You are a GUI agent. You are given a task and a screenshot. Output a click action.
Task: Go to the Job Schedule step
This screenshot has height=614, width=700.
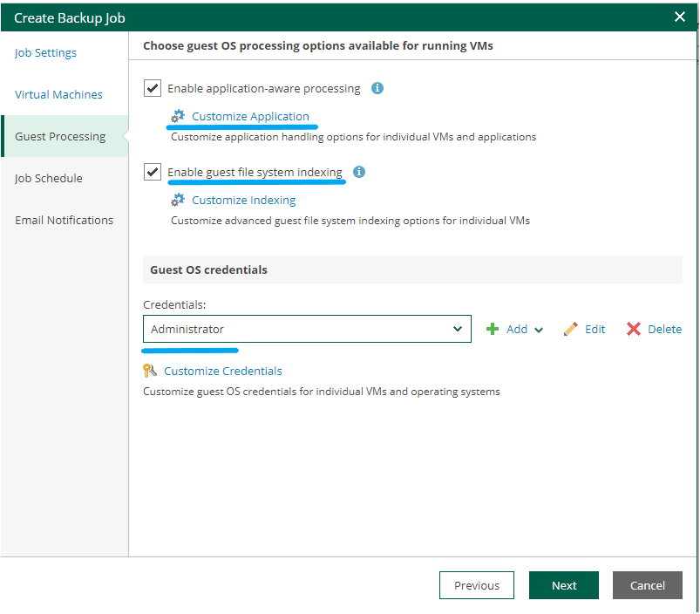click(48, 178)
